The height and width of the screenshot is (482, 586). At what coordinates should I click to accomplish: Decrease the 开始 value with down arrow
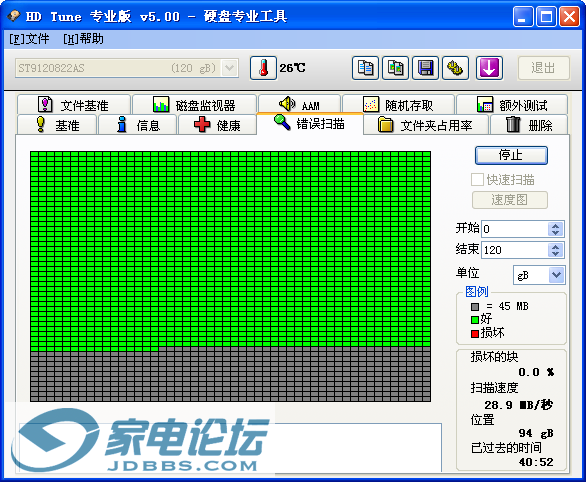click(x=555, y=232)
